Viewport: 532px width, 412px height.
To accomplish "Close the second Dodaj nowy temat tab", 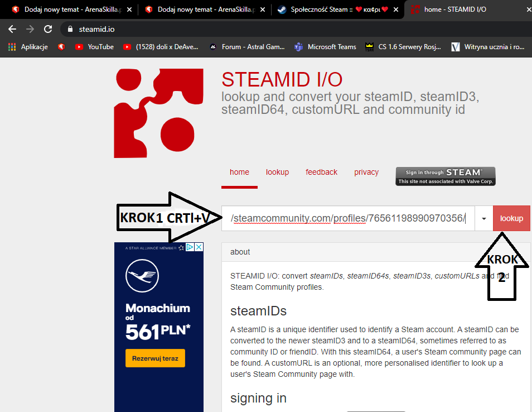I will pyautogui.click(x=263, y=9).
